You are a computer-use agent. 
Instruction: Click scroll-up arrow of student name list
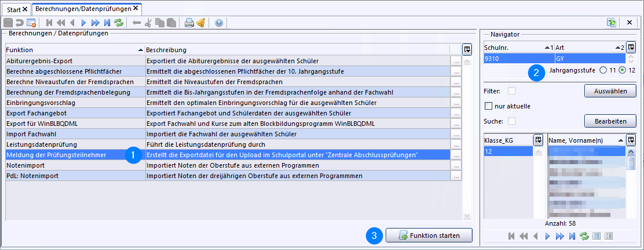click(631, 152)
